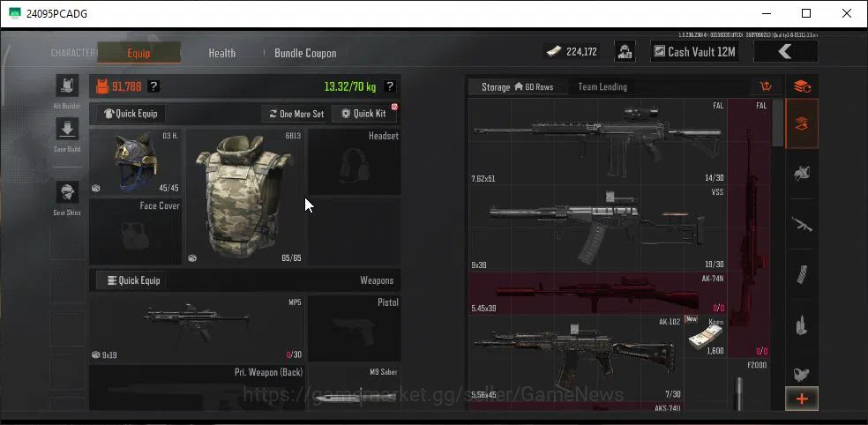Filter storage by rifles icon
The height and width of the screenshot is (425, 868).
click(x=802, y=224)
